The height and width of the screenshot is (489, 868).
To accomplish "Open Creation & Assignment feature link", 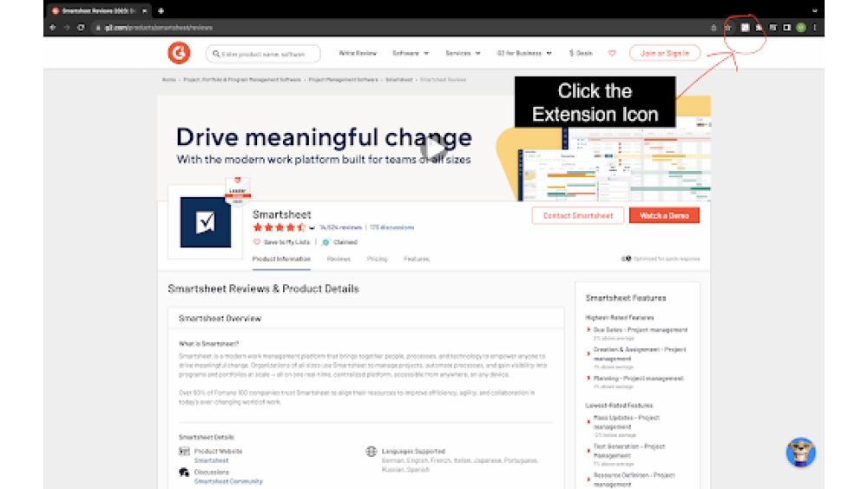I will 640,354.
